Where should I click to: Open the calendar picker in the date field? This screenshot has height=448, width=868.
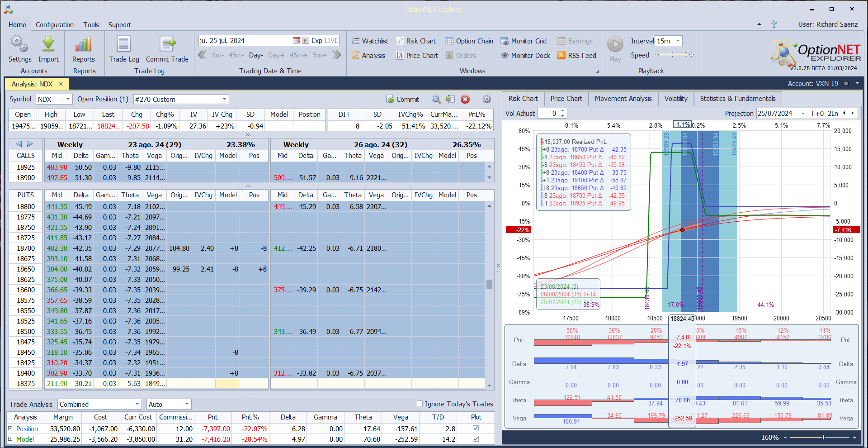point(296,40)
